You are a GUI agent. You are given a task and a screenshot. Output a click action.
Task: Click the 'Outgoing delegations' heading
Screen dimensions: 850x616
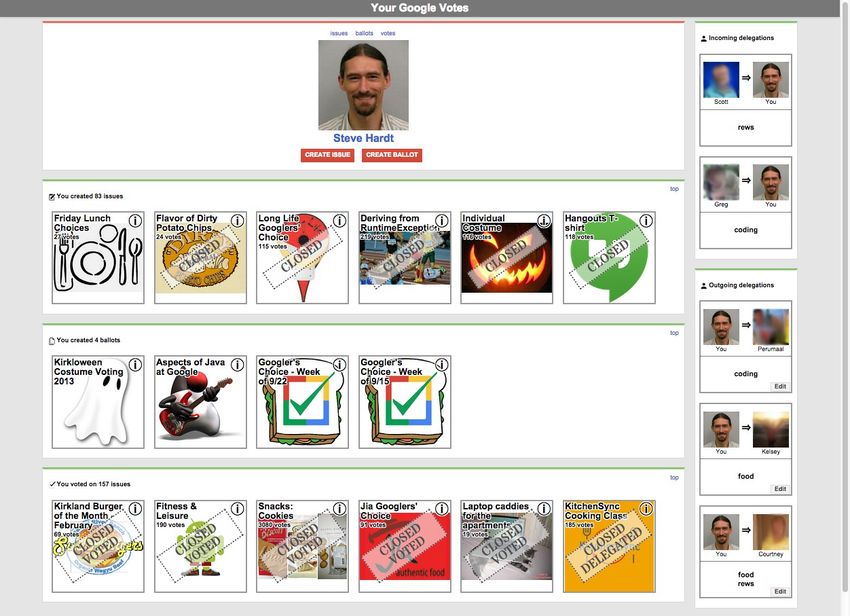pos(741,285)
